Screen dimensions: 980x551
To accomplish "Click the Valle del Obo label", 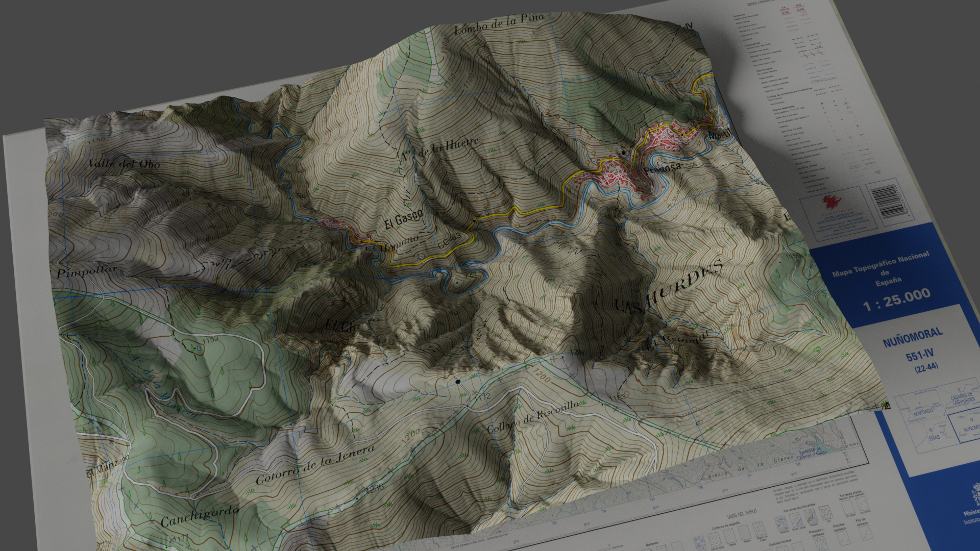I will tap(124, 164).
